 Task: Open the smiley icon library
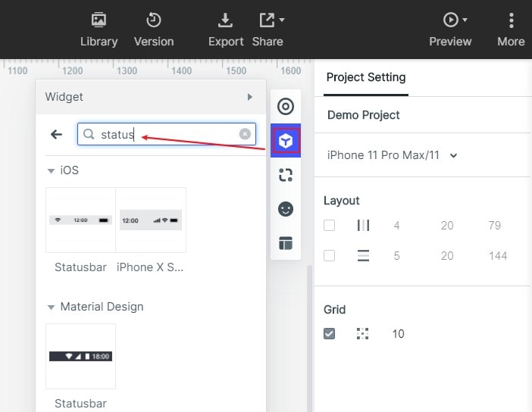pos(286,209)
